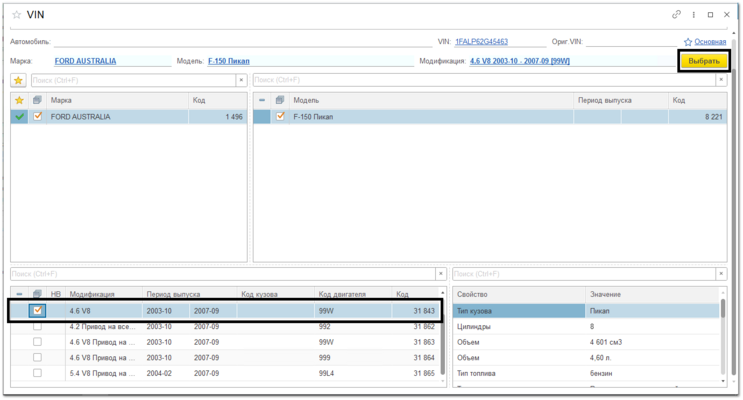Click into the Ориг.VIN input field
The width and height of the screenshot is (743, 400).
tap(632, 42)
